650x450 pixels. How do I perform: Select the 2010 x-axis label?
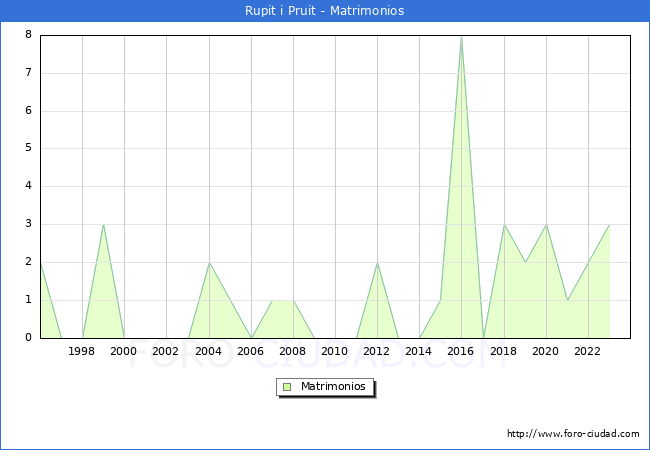click(x=335, y=351)
